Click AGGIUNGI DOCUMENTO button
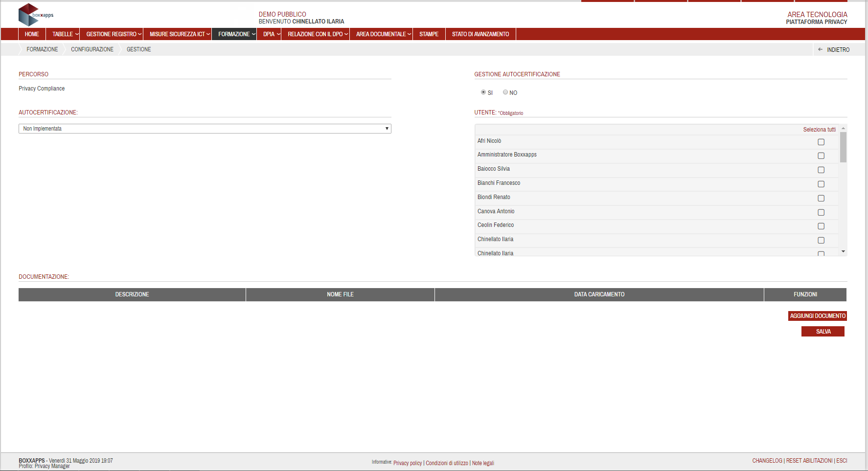Image resolution: width=868 pixels, height=471 pixels. coord(818,316)
